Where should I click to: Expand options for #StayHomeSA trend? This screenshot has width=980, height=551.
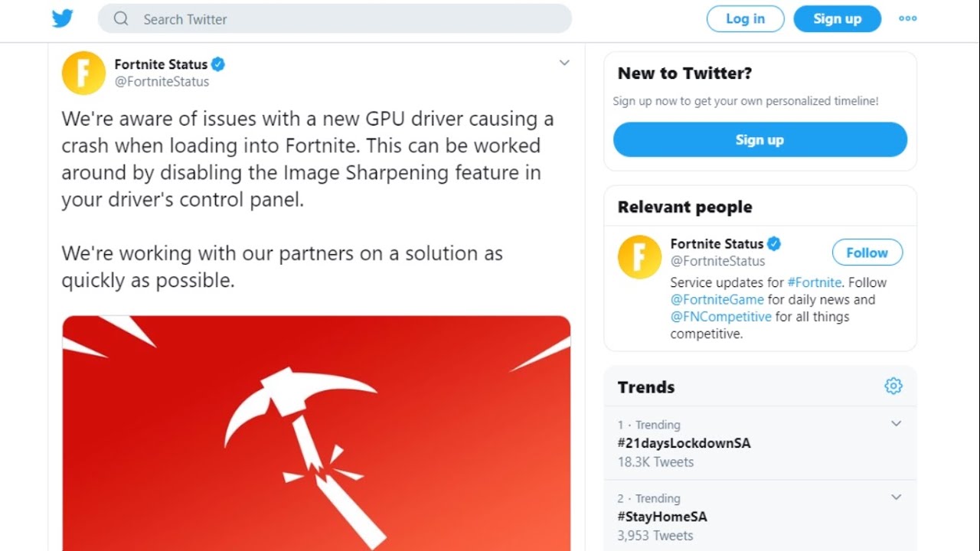click(896, 497)
